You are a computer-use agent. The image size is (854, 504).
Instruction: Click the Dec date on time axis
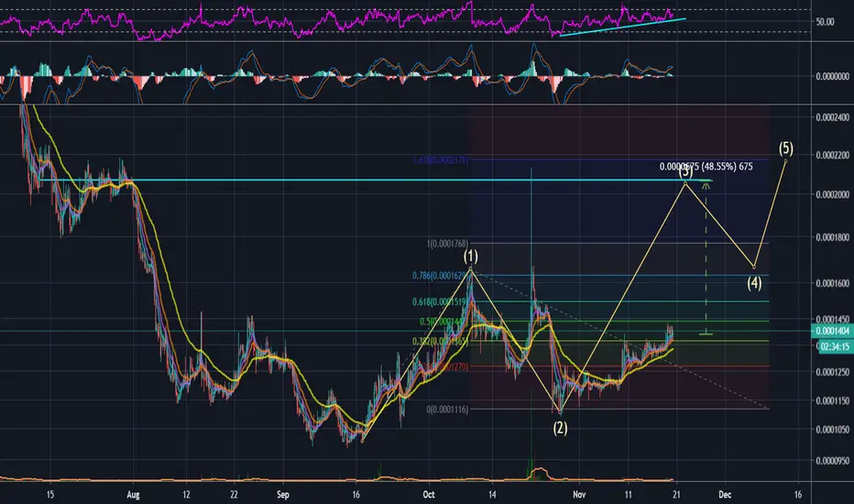tap(725, 495)
